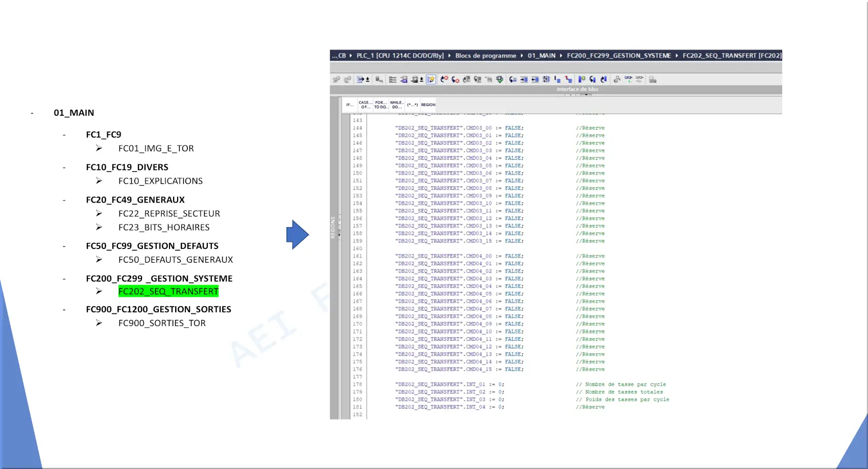Image resolution: width=868 pixels, height=469 pixels.
Task: Open breadcrumb arrow after Blocs de programme
Action: 522,56
